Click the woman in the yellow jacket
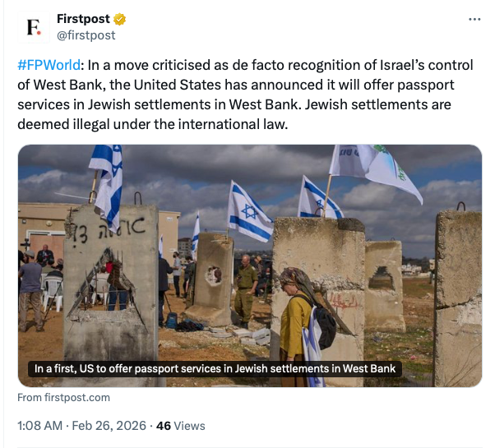495x448 pixels. 296,321
